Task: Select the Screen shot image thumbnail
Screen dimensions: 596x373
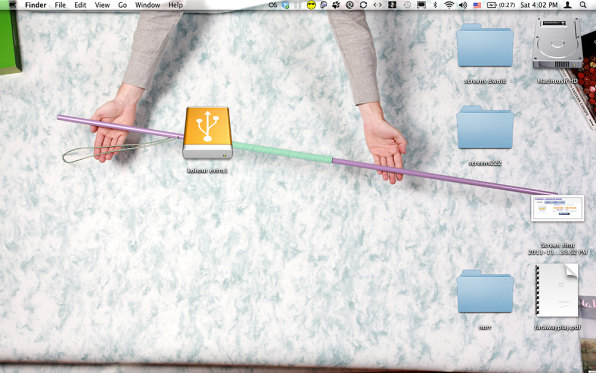Action: 557,208
